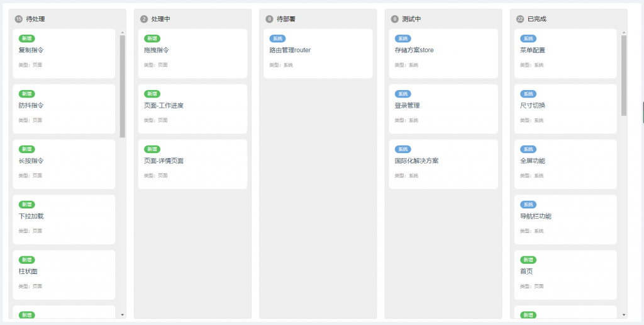Click the 系统 tag on 尺寸切换 card
The width and height of the screenshot is (644, 325).
coord(528,94)
